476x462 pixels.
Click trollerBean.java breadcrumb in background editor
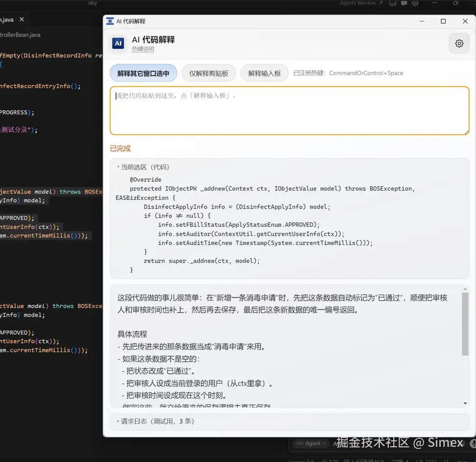20,35
